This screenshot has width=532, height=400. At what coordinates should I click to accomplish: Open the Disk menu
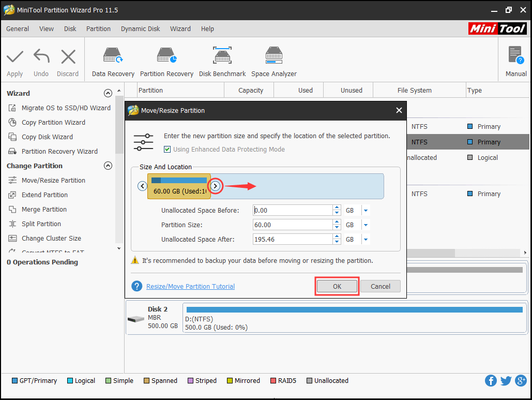coord(70,29)
